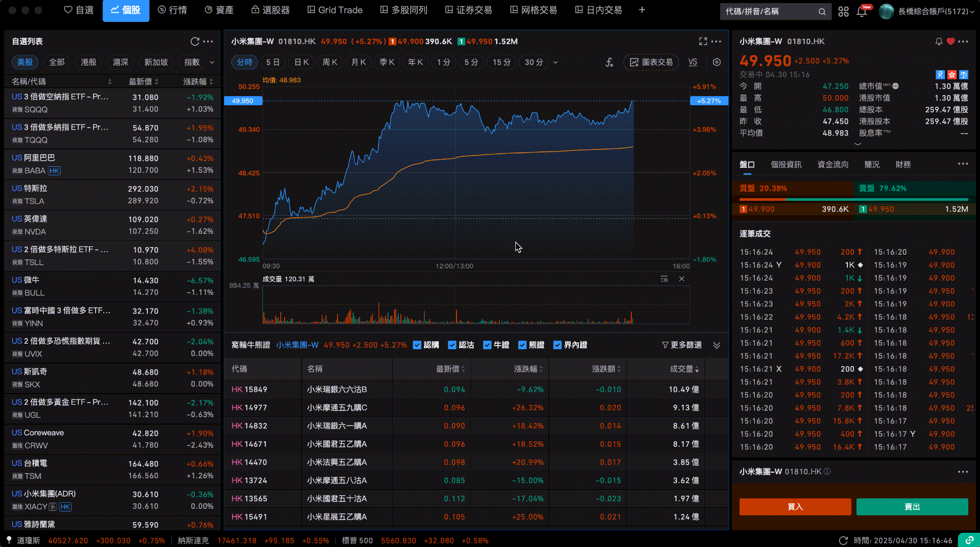The height and width of the screenshot is (547, 980).
Task: Refresh the 自選列表 watchlist
Action: tap(195, 42)
